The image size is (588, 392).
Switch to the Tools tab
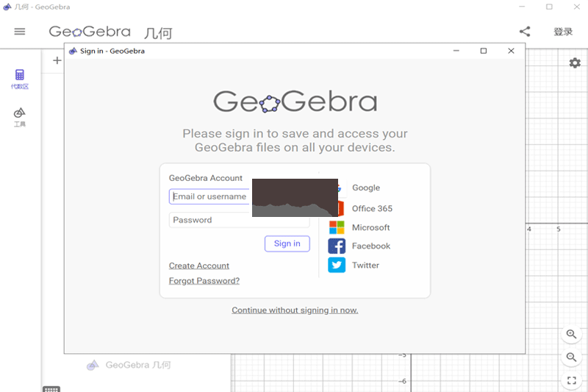(x=20, y=116)
